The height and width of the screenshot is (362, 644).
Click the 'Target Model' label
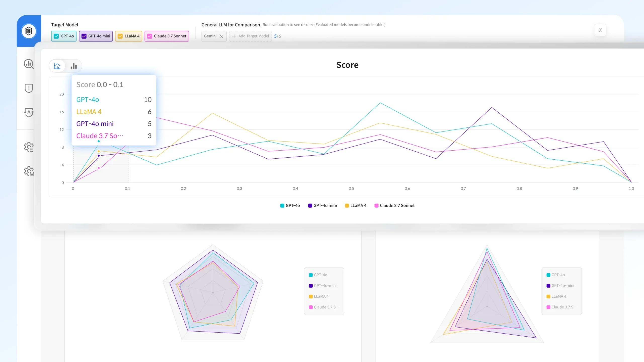65,25
